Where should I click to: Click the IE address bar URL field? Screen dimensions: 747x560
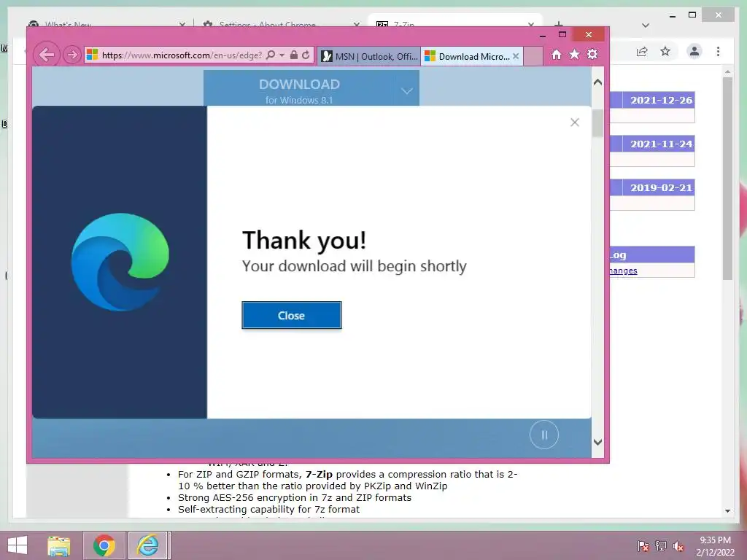(181, 55)
